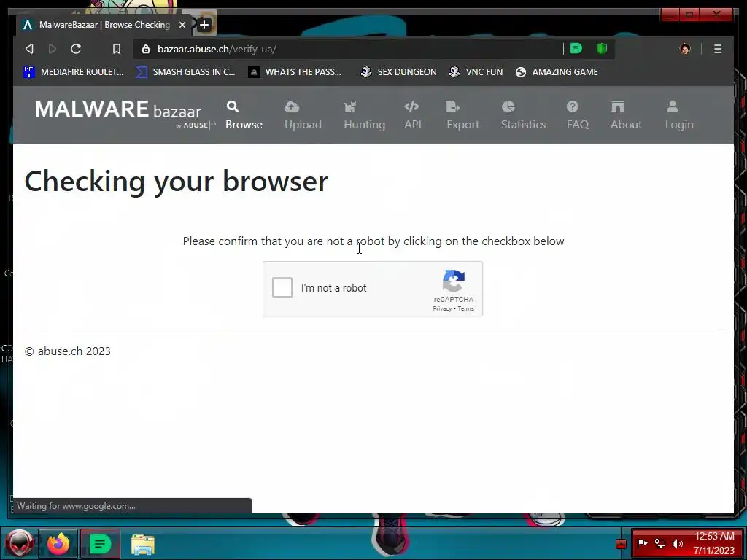This screenshot has width=747, height=560.
Task: Open the browser profile avatar
Action: (685, 49)
